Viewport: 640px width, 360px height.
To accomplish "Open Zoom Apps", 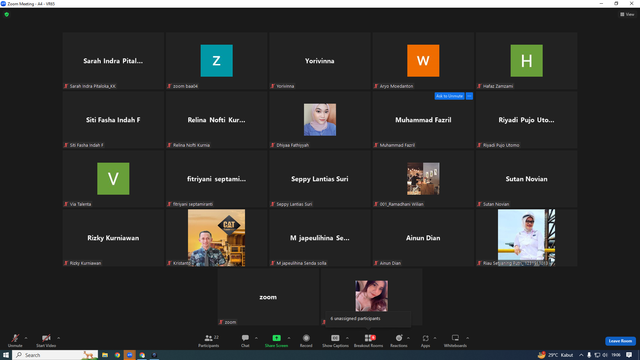I will 425,340.
